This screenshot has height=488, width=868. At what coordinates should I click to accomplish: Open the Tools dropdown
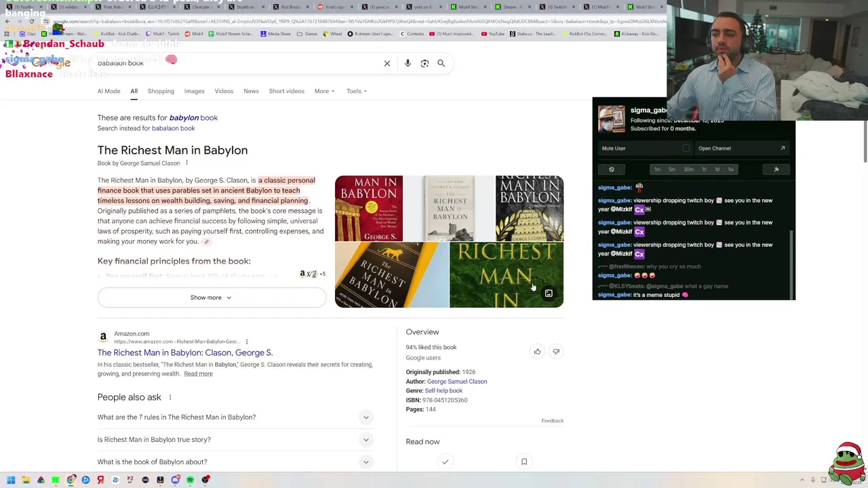pyautogui.click(x=357, y=91)
